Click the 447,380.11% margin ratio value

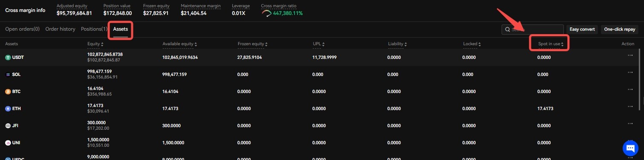[288, 13]
